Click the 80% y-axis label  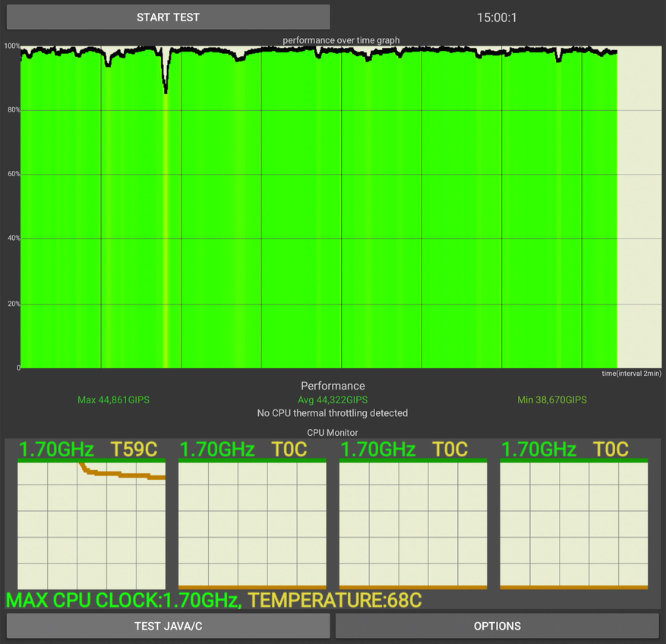coord(11,110)
